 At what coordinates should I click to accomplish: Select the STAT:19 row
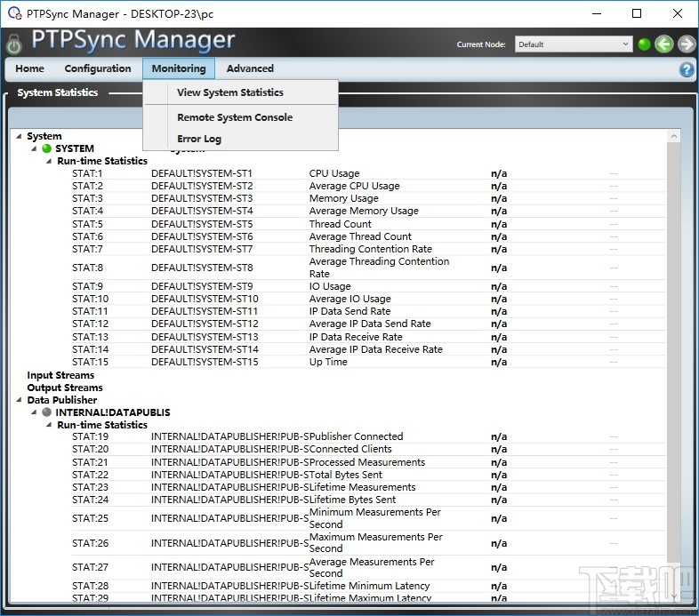click(x=369, y=436)
